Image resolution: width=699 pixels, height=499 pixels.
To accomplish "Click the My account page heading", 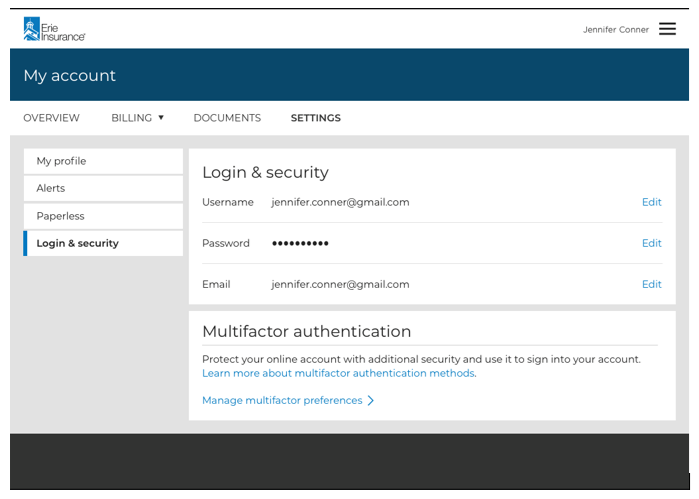I will click(x=70, y=76).
